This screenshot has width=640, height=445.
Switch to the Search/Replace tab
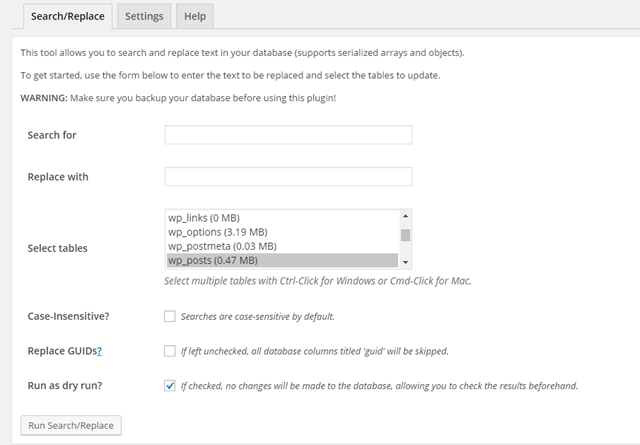coord(68,16)
